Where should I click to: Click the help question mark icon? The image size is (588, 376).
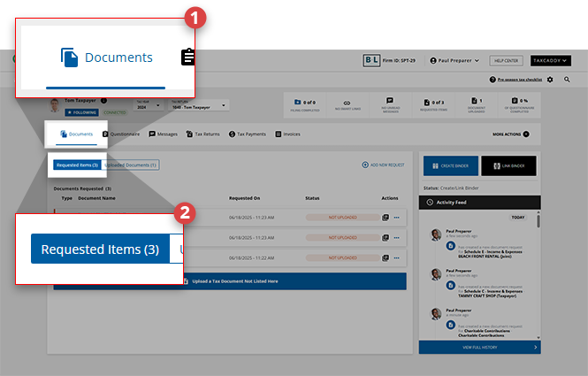493,80
